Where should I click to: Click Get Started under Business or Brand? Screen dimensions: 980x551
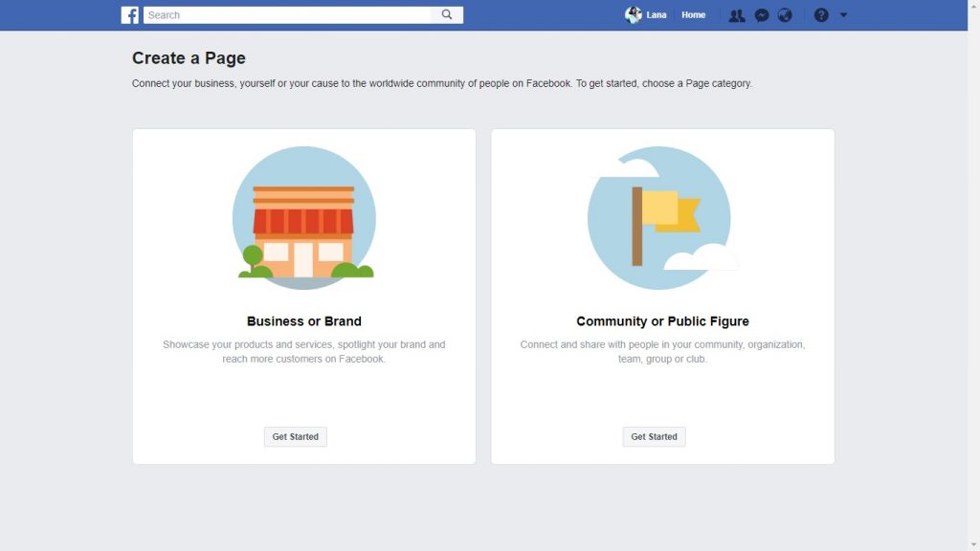click(x=295, y=437)
